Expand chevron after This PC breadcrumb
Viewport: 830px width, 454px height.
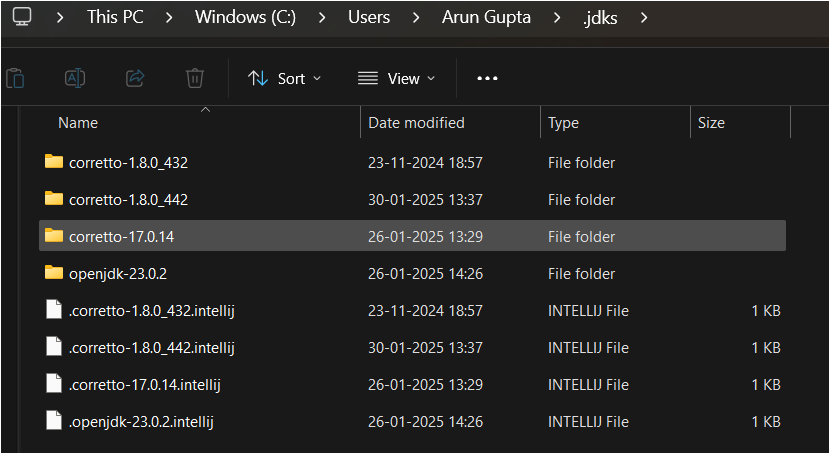pos(169,17)
